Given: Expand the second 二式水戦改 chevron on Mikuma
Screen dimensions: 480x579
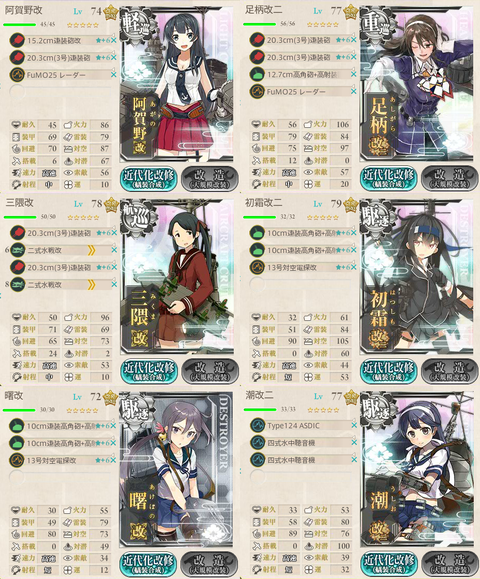Looking at the screenshot, I should click(91, 285).
